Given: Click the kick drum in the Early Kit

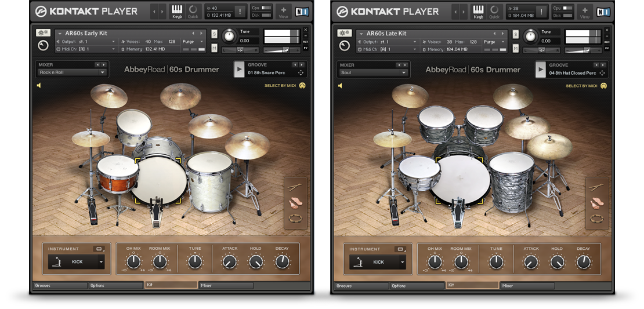Looking at the screenshot, I should (x=158, y=179).
